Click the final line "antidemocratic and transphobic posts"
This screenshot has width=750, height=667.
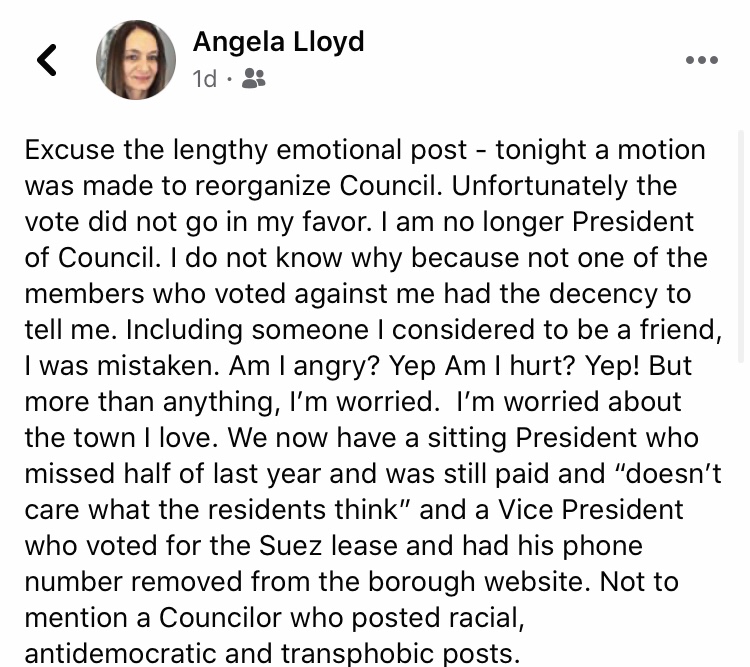272,654
